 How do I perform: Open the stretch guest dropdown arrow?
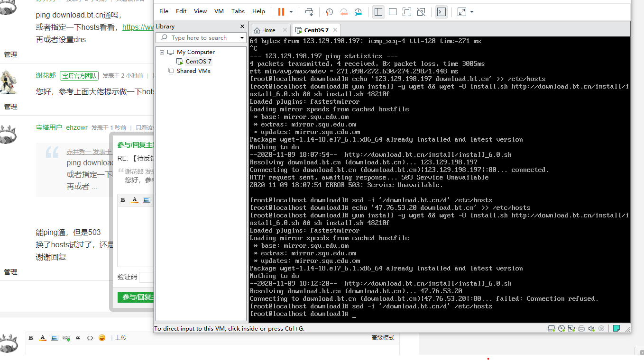point(471,11)
